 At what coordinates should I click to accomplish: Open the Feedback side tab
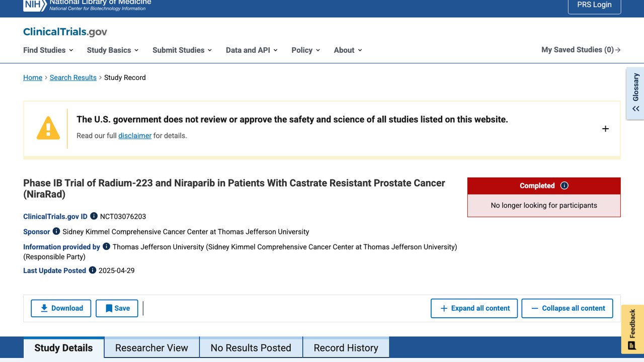point(632,329)
